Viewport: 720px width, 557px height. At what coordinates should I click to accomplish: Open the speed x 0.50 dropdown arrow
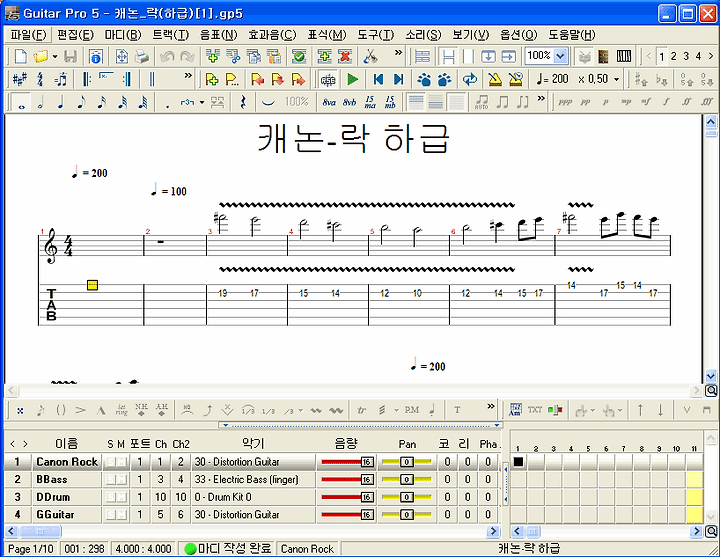point(617,79)
